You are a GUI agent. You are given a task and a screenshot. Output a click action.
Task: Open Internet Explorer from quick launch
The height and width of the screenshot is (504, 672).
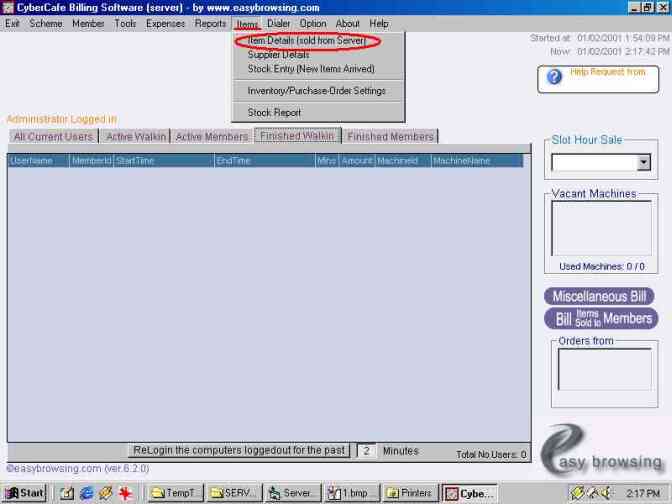click(x=86, y=493)
